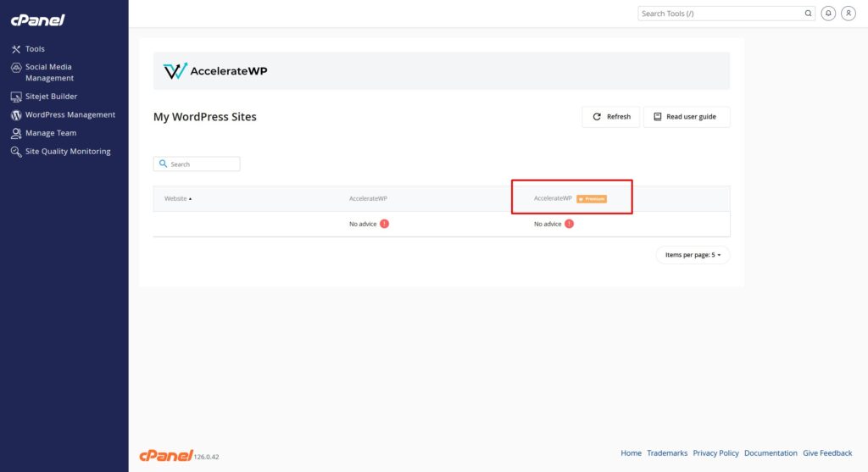Click the search magnifier in Search Tools
The image size is (868, 472).
[808, 14]
